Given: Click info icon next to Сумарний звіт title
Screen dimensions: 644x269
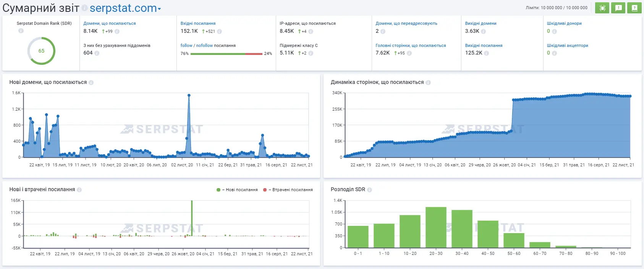Looking at the screenshot, I should pyautogui.click(x=84, y=8).
